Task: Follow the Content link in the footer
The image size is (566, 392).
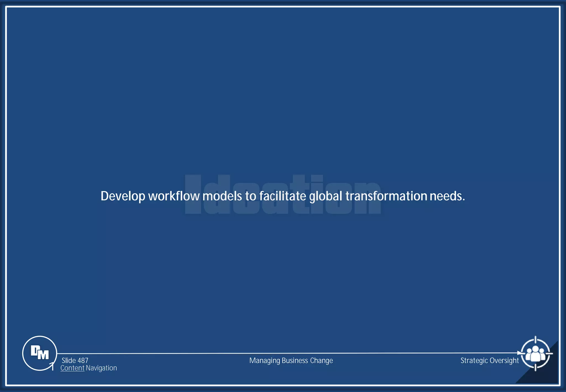Action: tap(72, 368)
